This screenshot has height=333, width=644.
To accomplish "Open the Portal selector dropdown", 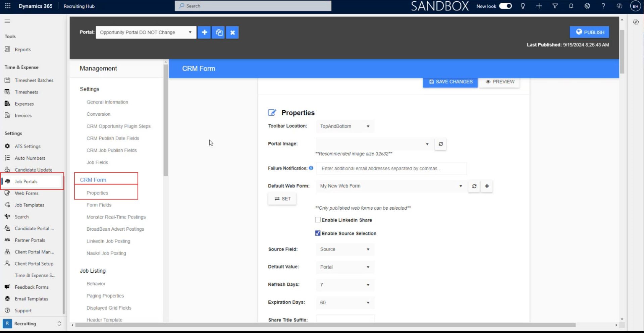I will 146,33.
